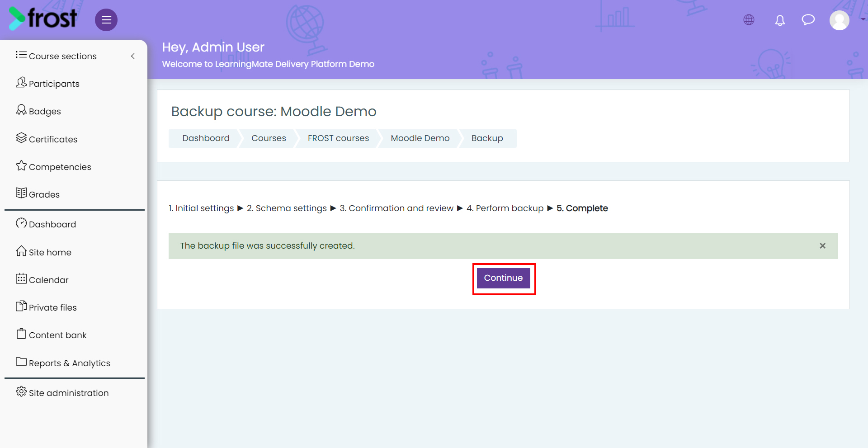The width and height of the screenshot is (868, 448).
Task: Open the user menu dropdown arrow
Action: pos(863,19)
